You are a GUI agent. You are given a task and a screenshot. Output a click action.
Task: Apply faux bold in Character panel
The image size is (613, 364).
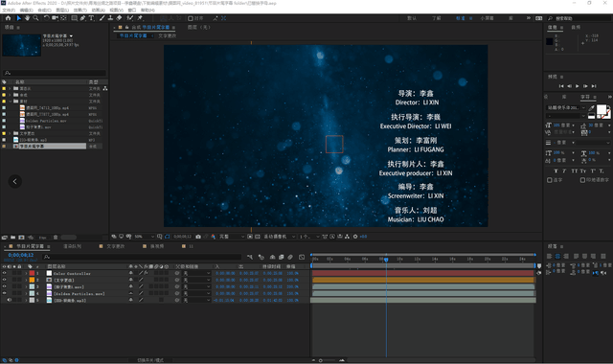point(556,171)
